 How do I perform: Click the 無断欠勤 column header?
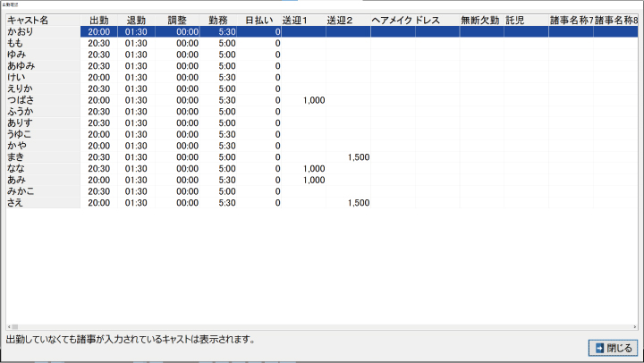480,20
